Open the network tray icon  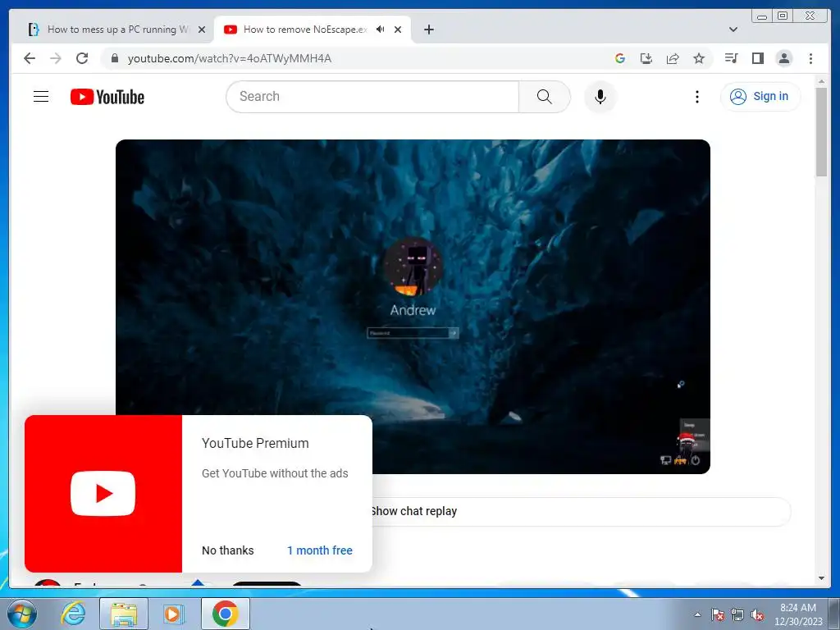[737, 614]
